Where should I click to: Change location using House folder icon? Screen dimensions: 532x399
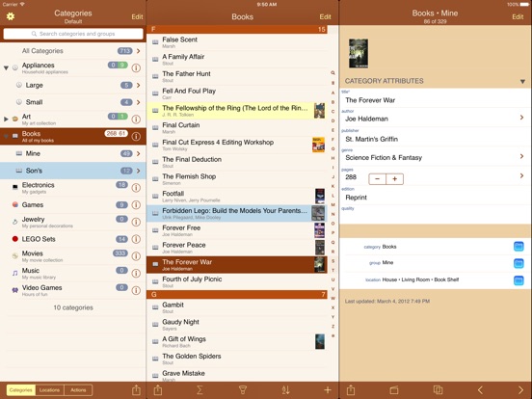click(519, 280)
